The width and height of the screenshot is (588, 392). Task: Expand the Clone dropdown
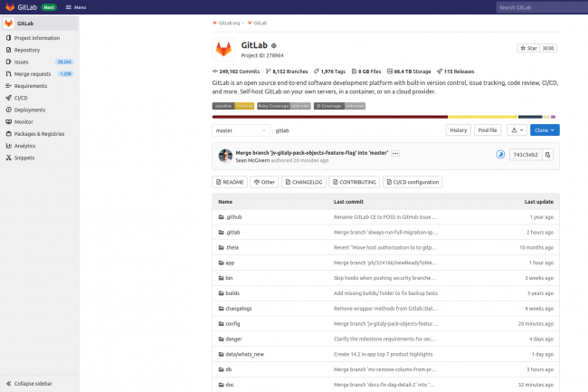tap(545, 130)
